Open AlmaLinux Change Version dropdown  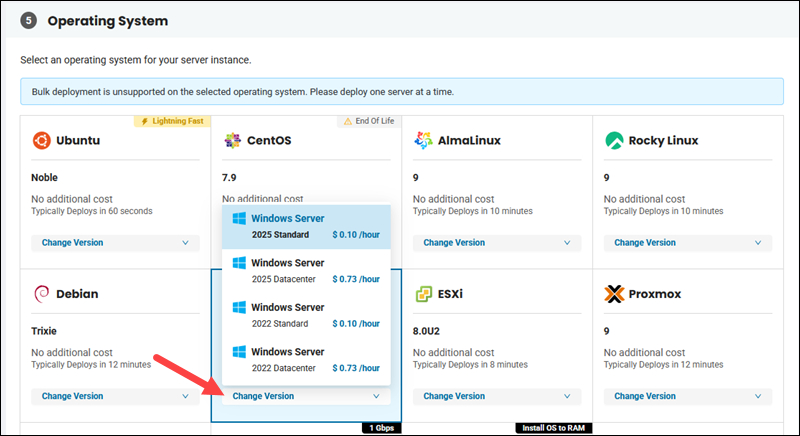click(496, 243)
